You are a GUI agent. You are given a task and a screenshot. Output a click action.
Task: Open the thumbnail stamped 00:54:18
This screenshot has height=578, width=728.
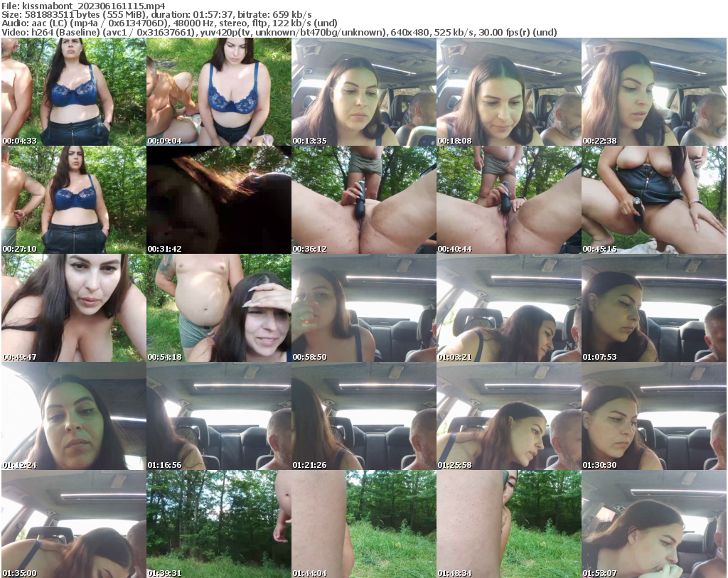coord(217,307)
